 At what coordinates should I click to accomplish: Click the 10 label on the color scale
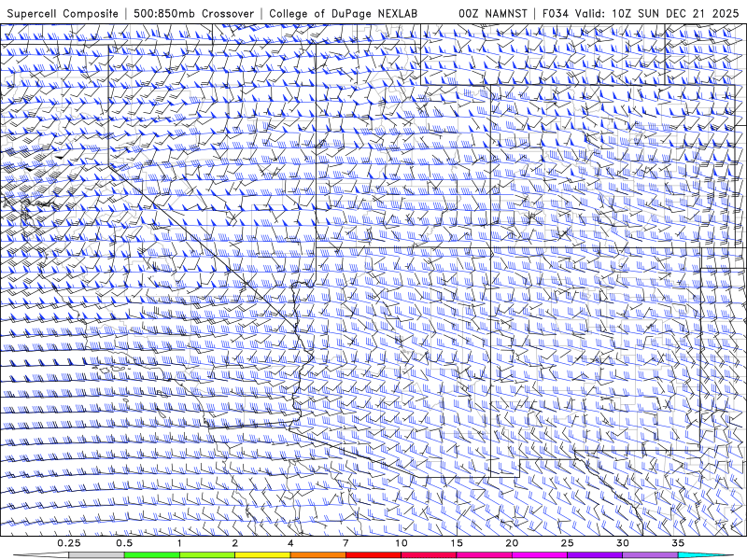click(x=402, y=543)
